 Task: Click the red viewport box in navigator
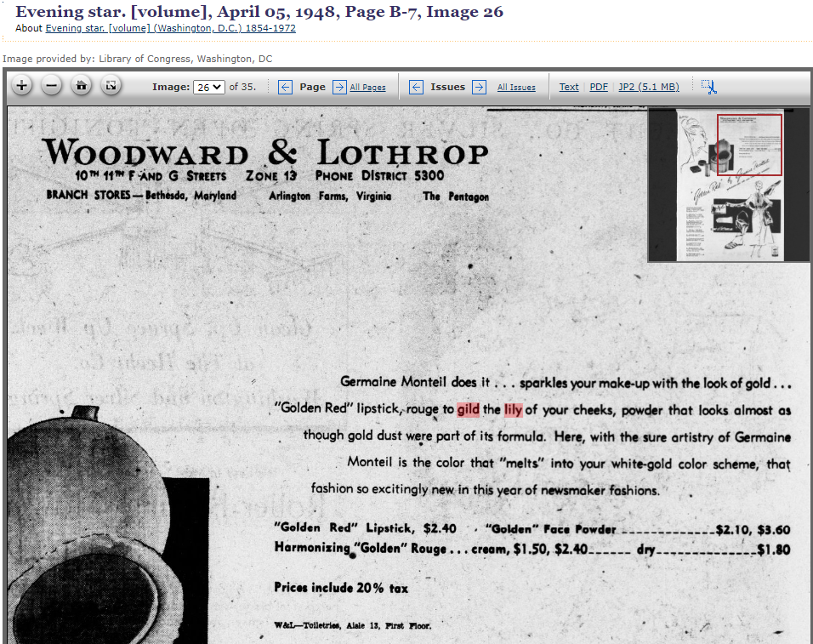click(x=749, y=145)
